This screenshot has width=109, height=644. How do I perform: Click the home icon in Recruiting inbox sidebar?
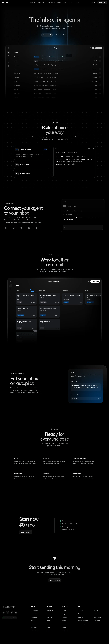coord(11,281)
